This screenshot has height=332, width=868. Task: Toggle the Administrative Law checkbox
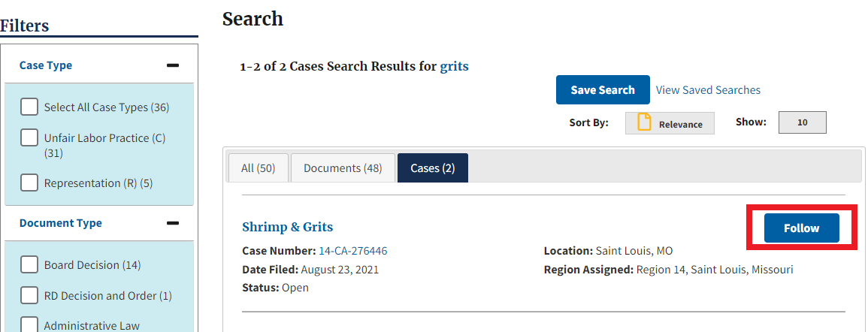pyautogui.click(x=29, y=324)
